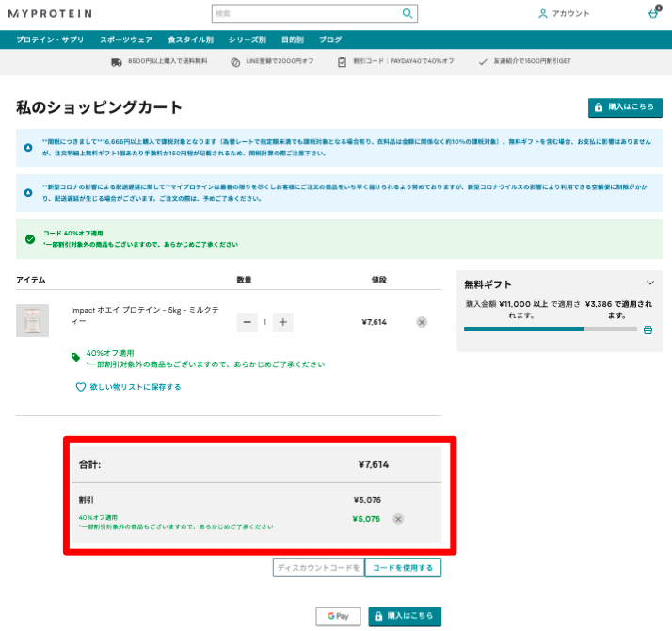Click the MYPROTEIN logo
672x631 pixels.
pos(50,14)
